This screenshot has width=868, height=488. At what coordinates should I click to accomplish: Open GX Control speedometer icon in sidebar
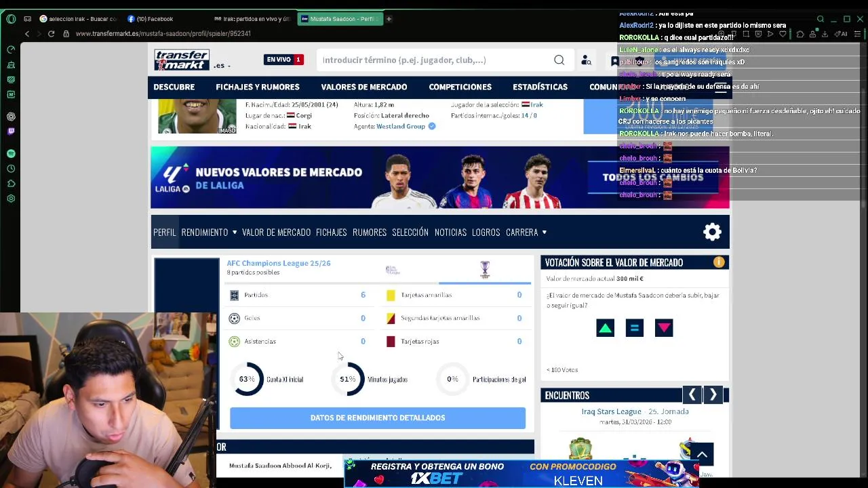[11, 49]
